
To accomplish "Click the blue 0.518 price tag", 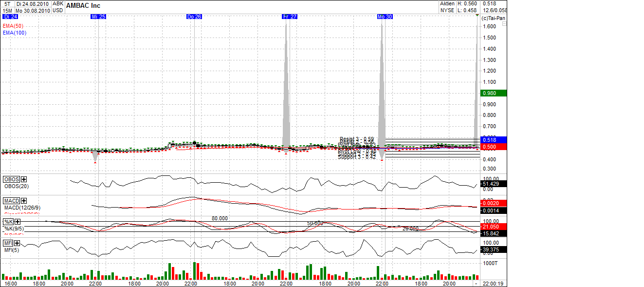I will [x=494, y=139].
